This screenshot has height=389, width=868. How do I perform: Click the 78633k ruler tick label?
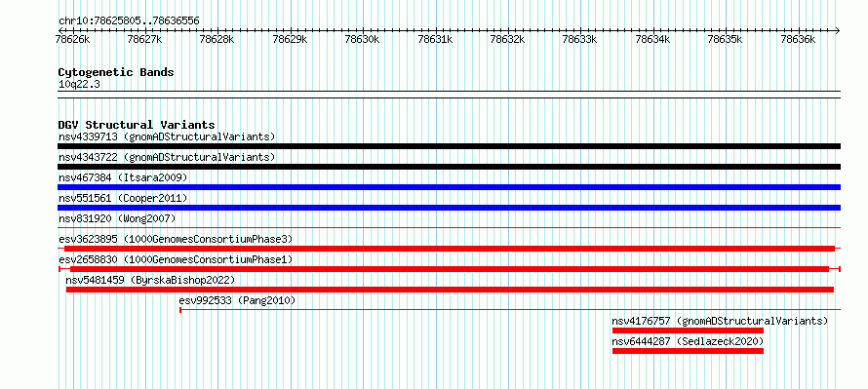[x=580, y=39]
